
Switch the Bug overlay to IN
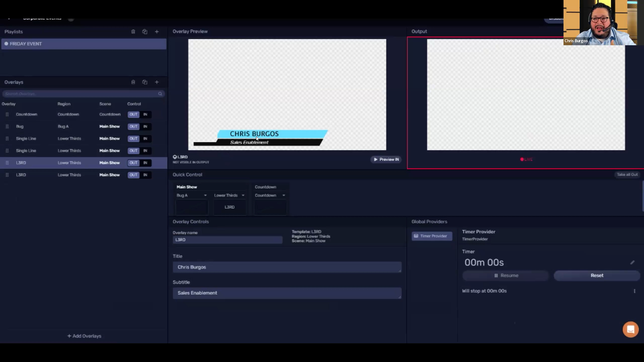coord(146,126)
